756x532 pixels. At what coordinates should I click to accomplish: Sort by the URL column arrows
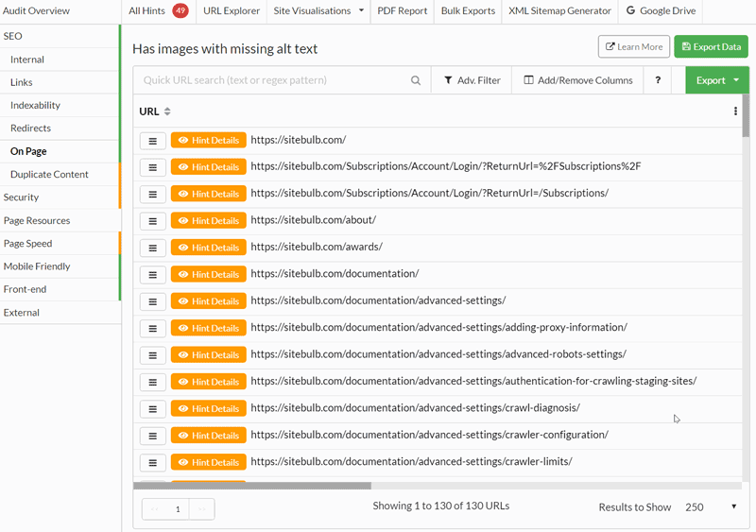click(x=167, y=112)
